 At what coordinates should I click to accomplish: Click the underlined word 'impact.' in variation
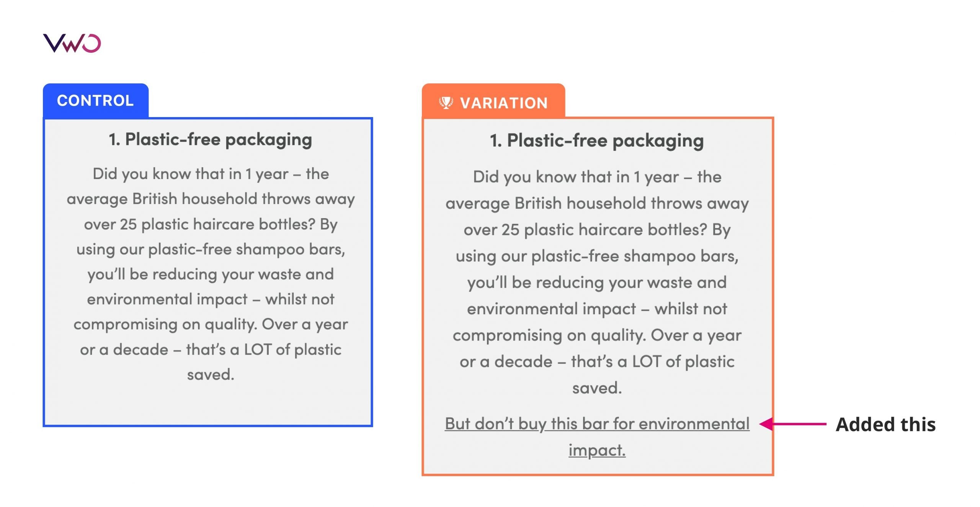pyautogui.click(x=597, y=450)
